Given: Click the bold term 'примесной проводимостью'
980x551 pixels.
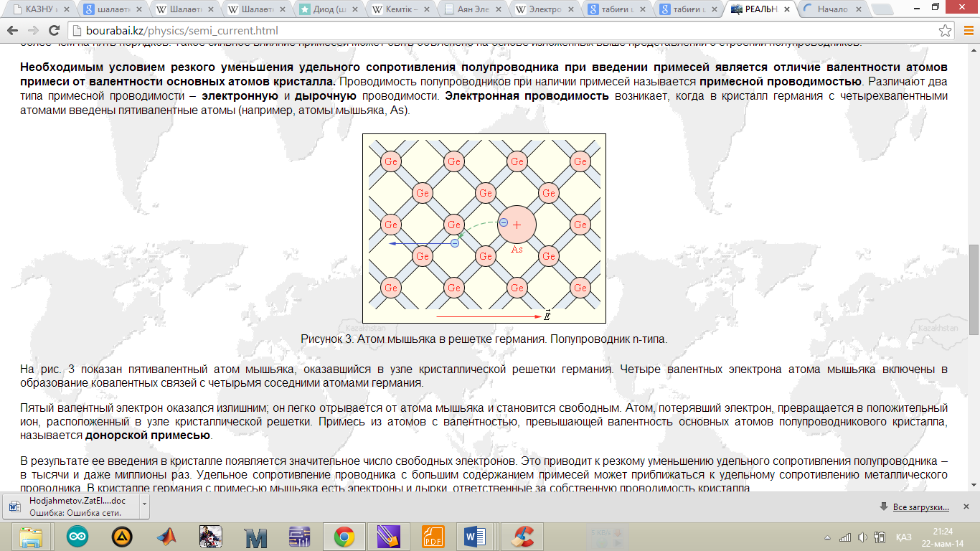Looking at the screenshot, I should 781,81.
